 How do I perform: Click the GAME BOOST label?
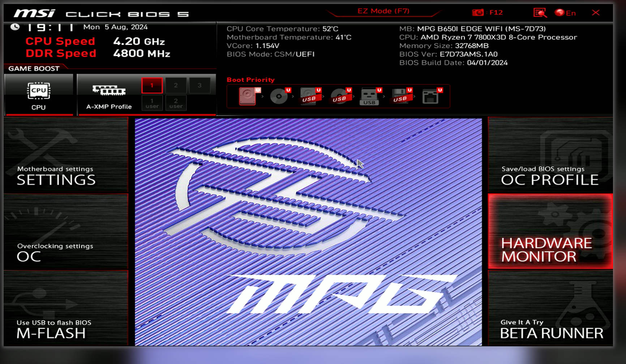pyautogui.click(x=34, y=69)
